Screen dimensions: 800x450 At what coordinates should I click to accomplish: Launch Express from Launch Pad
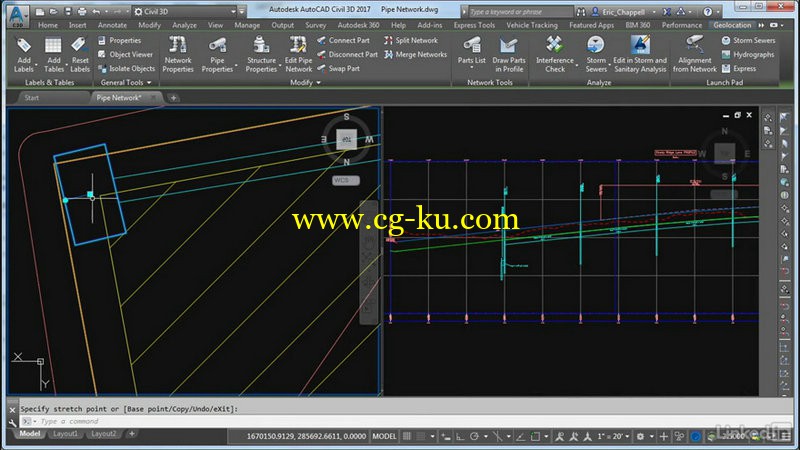(739, 68)
